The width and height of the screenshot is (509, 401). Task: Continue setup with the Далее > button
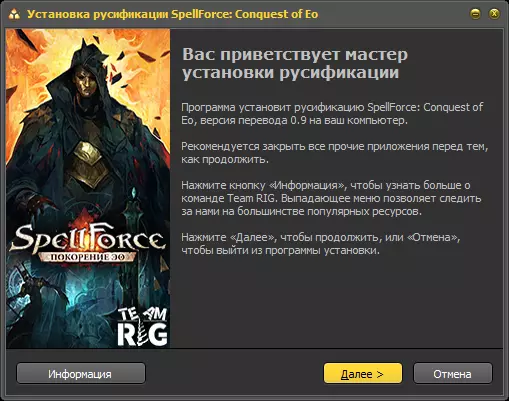[363, 373]
